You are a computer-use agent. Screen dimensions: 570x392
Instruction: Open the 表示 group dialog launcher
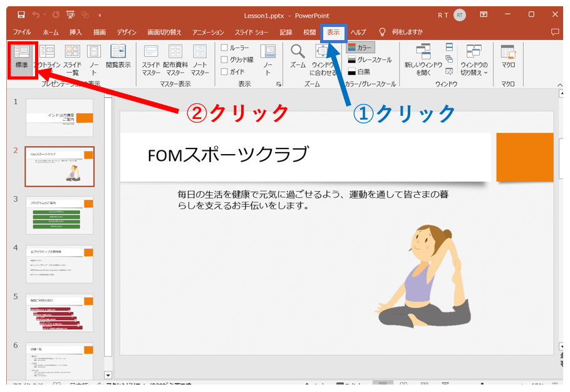279,85
